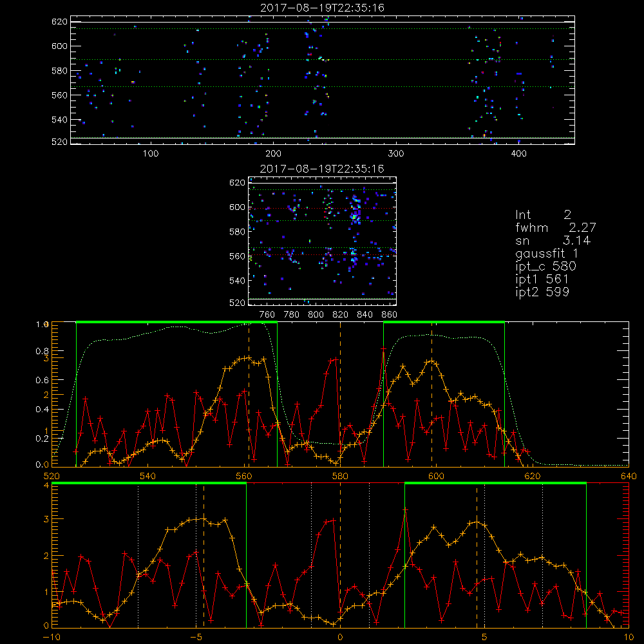
Task: Click x-axis label 640 on third plot
Action: (x=629, y=477)
